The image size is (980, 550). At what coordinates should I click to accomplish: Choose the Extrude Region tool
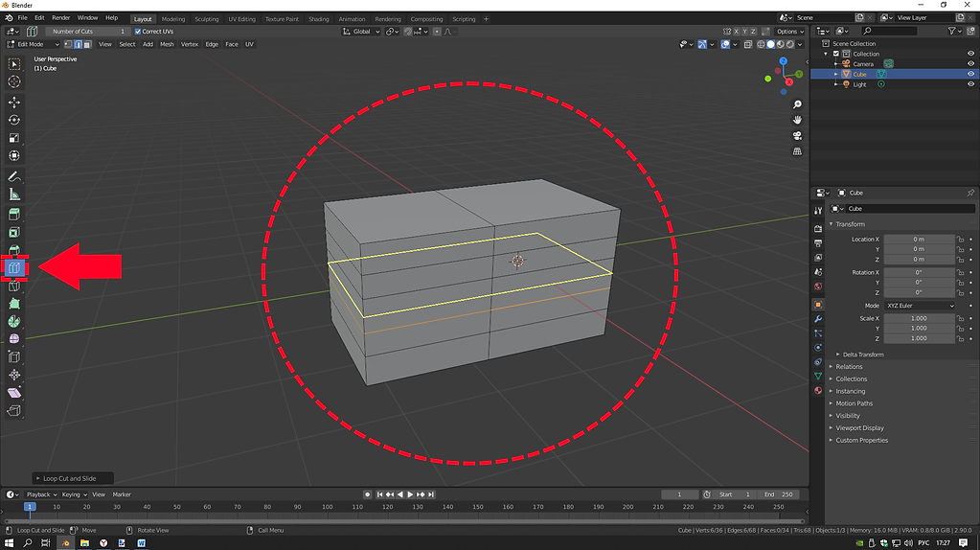point(13,215)
